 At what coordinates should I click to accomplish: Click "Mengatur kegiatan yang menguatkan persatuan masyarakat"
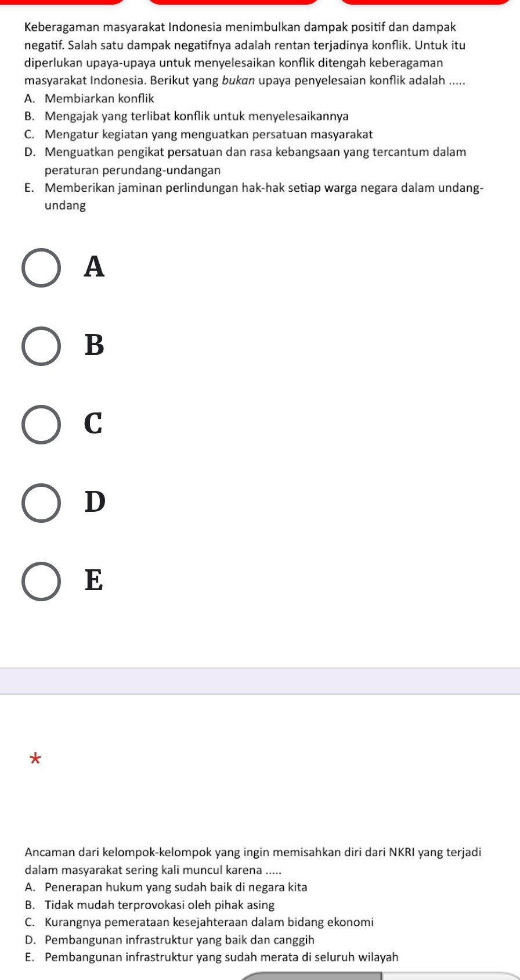[x=209, y=135]
